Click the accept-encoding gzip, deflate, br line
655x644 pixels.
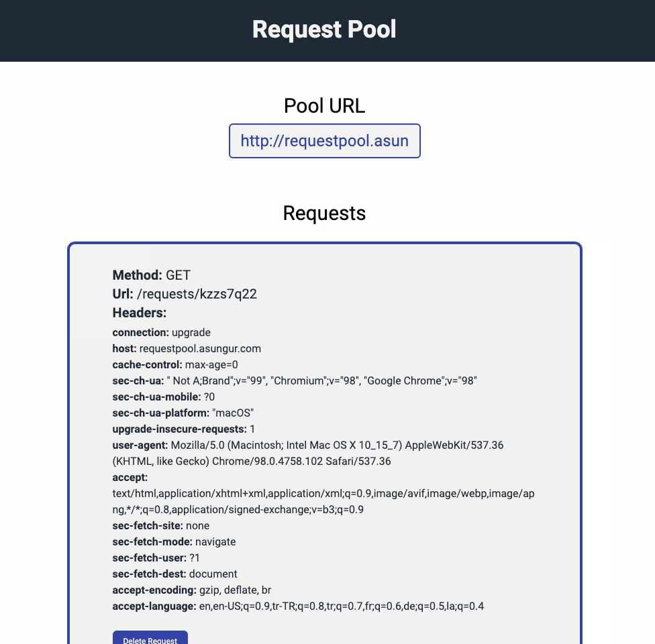[x=192, y=590]
